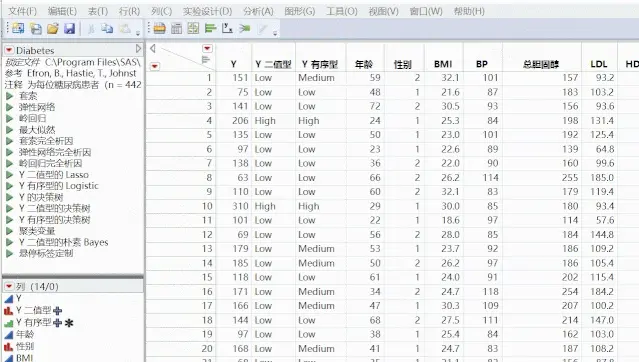Select the Y 的决策树 script label
Viewport: 639px width, 362px height.
coord(41,197)
